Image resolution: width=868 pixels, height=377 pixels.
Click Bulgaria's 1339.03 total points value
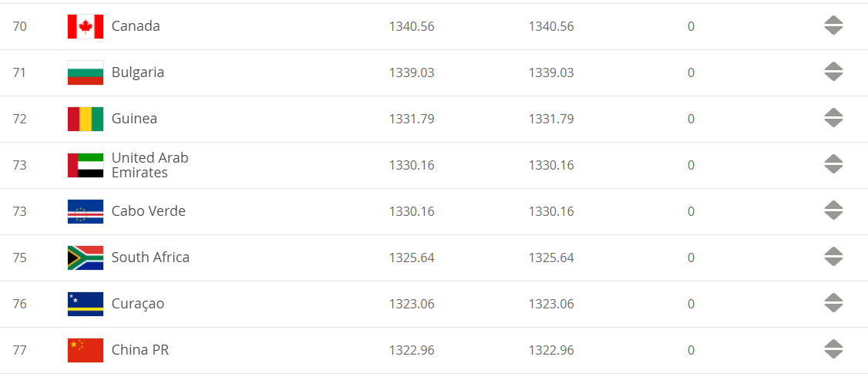coord(412,72)
